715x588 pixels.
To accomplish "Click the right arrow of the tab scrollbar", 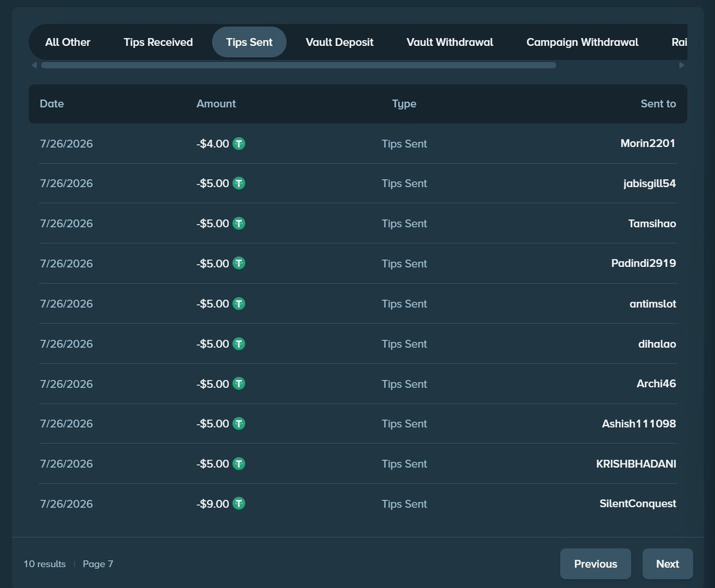I will [x=682, y=65].
